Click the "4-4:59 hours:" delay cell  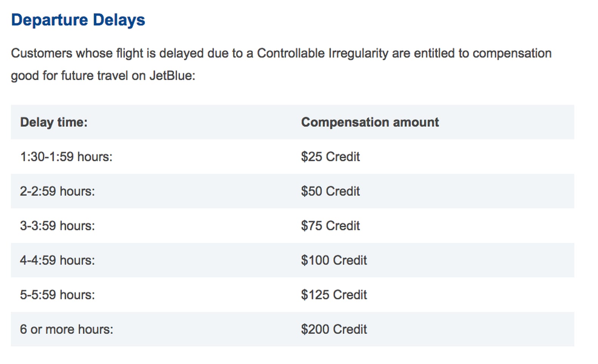point(57,260)
